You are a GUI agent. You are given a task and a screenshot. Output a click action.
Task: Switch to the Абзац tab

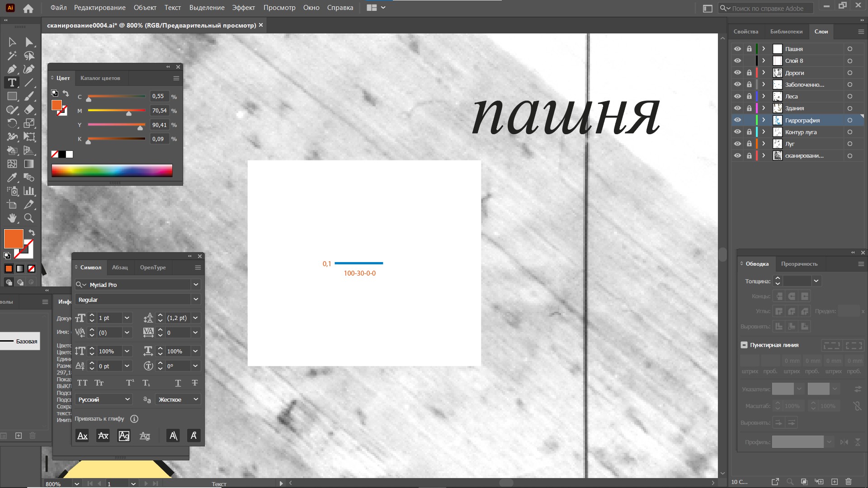[120, 267]
